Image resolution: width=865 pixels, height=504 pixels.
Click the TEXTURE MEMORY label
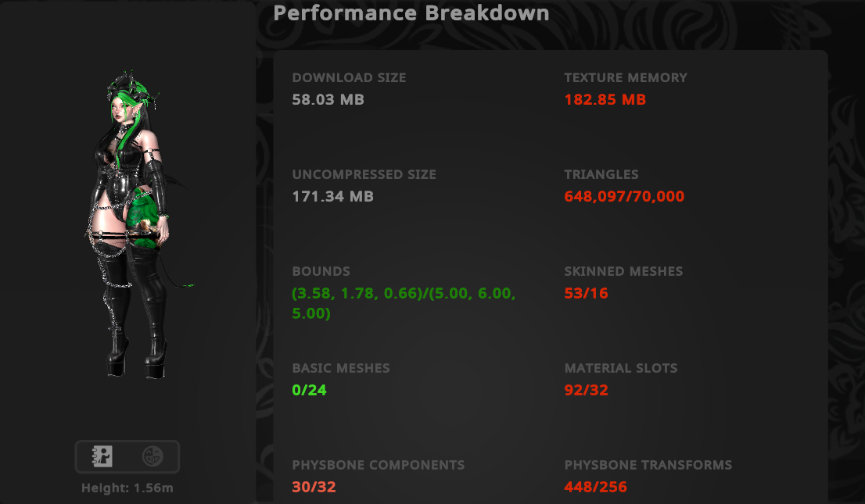(626, 78)
